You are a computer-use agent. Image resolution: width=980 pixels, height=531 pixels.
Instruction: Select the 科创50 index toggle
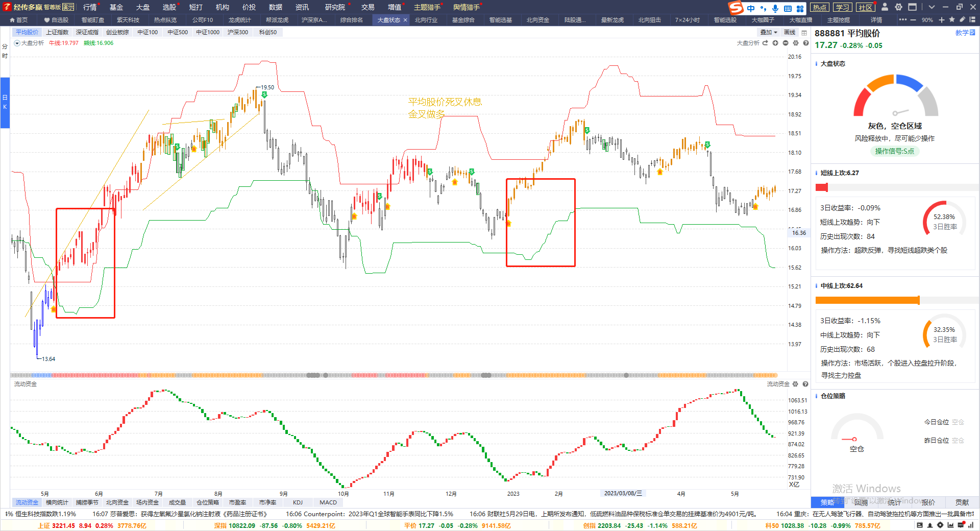pos(268,32)
